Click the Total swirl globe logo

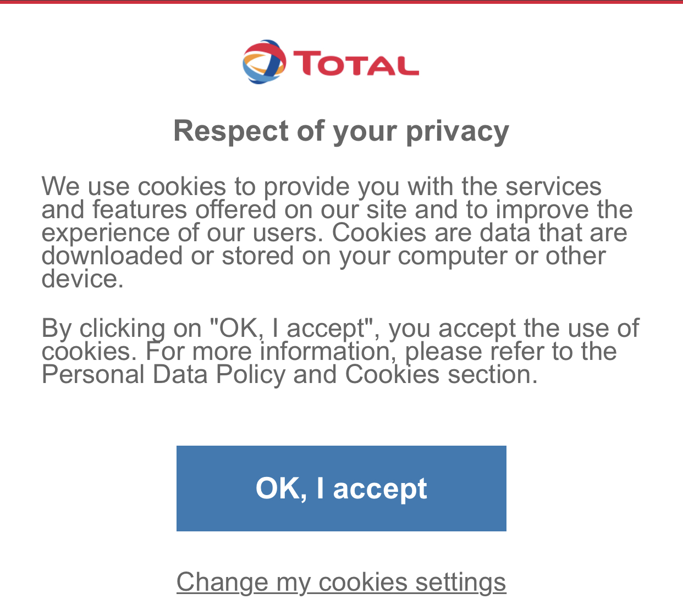tap(264, 62)
